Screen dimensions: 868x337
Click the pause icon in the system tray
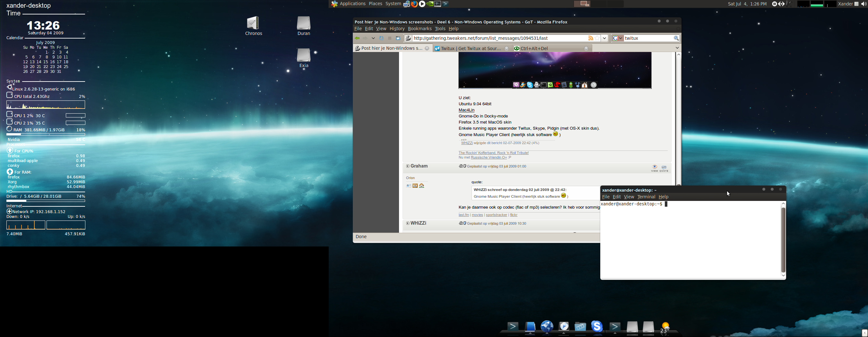click(x=774, y=4)
